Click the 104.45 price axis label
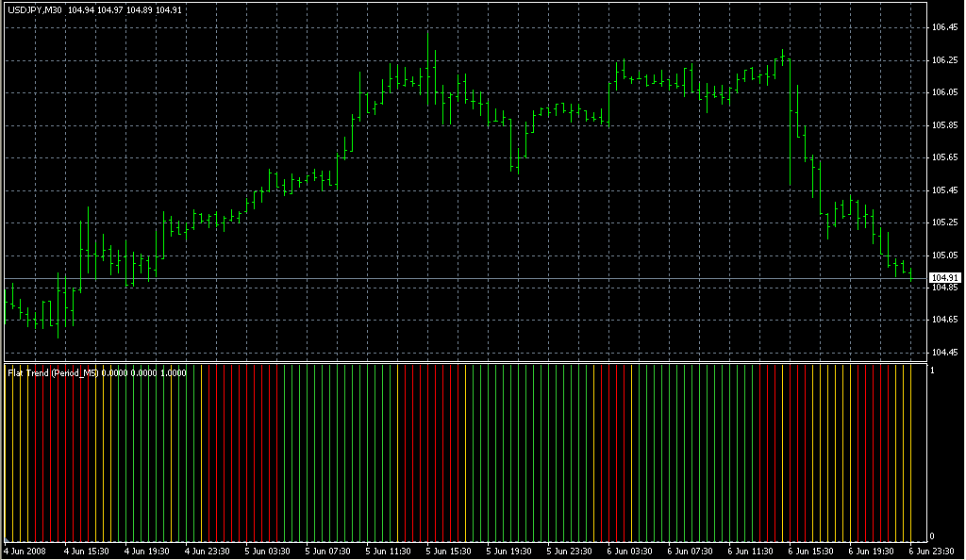966x560 pixels. tap(943, 353)
